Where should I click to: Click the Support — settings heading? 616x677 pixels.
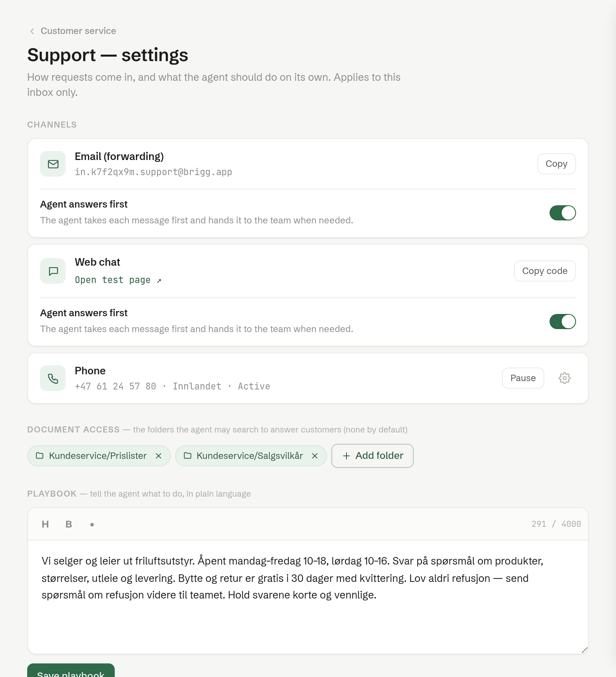click(108, 55)
